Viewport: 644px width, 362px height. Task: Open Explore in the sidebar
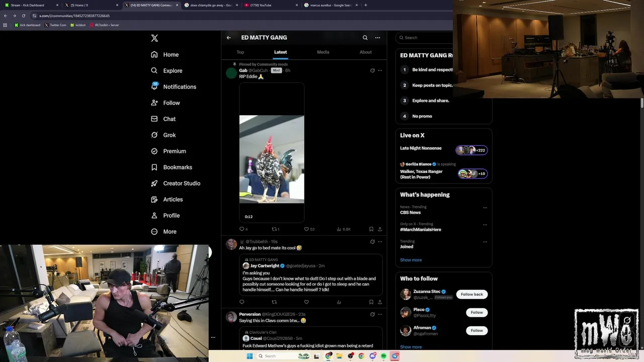pyautogui.click(x=167, y=70)
